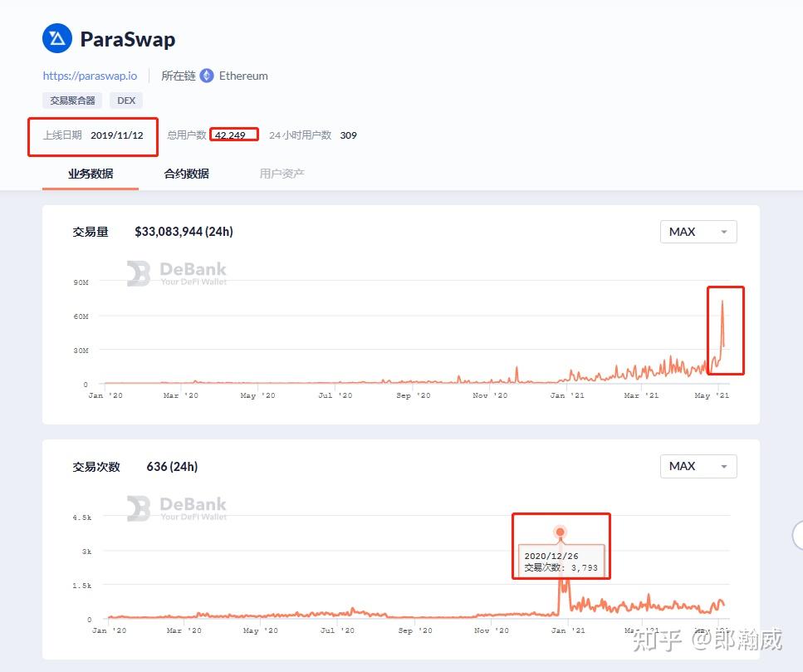803x672 pixels.
Task: Click the DEX tag
Action: (126, 101)
